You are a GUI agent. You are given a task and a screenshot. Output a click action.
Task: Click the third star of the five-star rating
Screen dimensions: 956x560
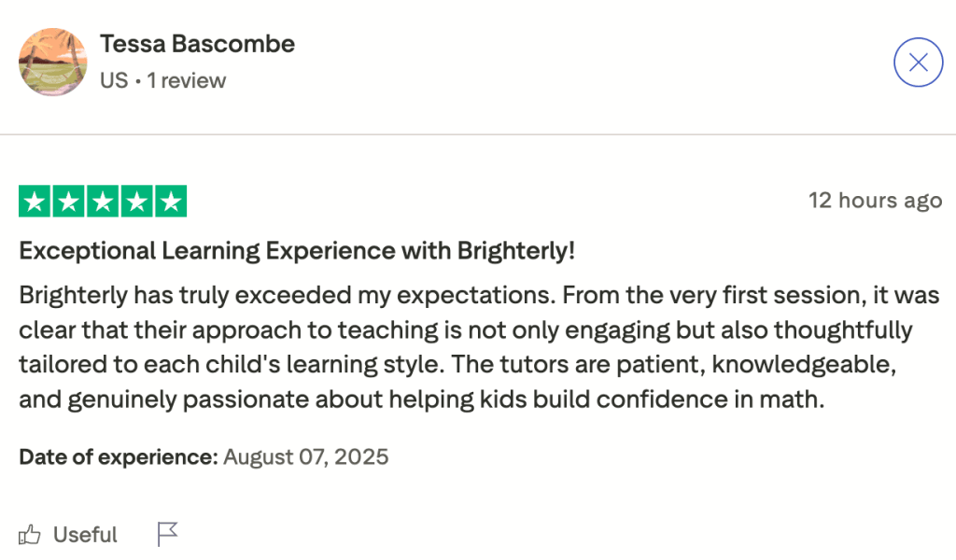[102, 200]
